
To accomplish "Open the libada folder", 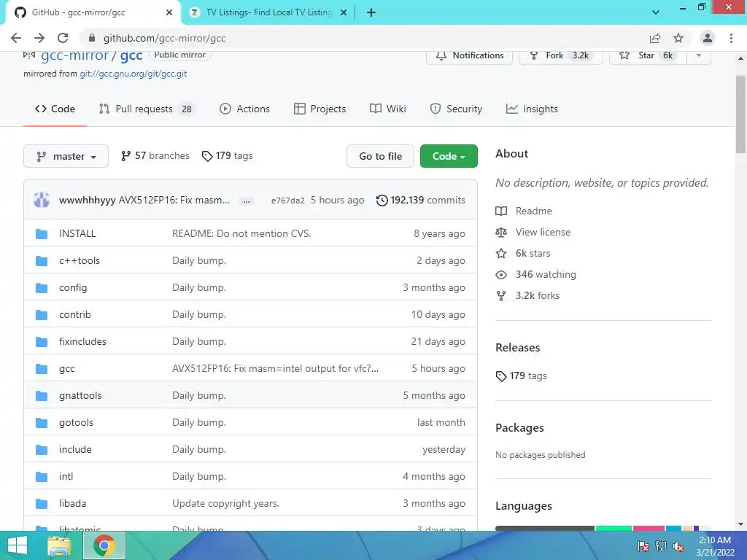I will coord(72,503).
